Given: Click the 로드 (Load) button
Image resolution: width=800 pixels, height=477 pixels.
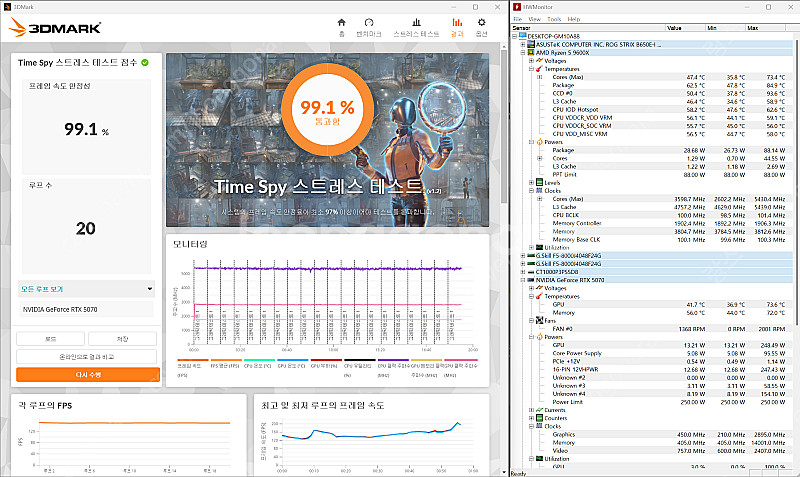Looking at the screenshot, I should [x=51, y=339].
